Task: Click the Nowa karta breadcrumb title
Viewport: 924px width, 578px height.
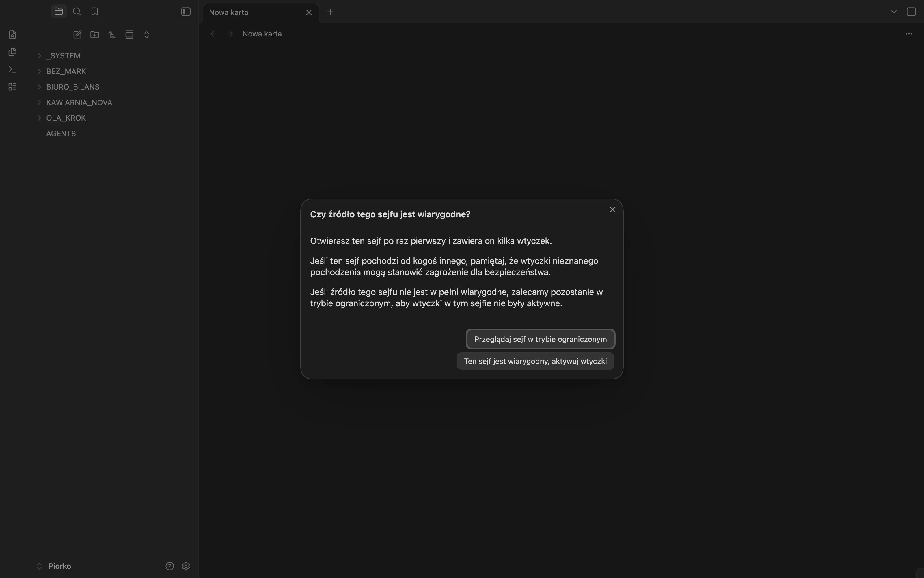Action: pyautogui.click(x=262, y=34)
